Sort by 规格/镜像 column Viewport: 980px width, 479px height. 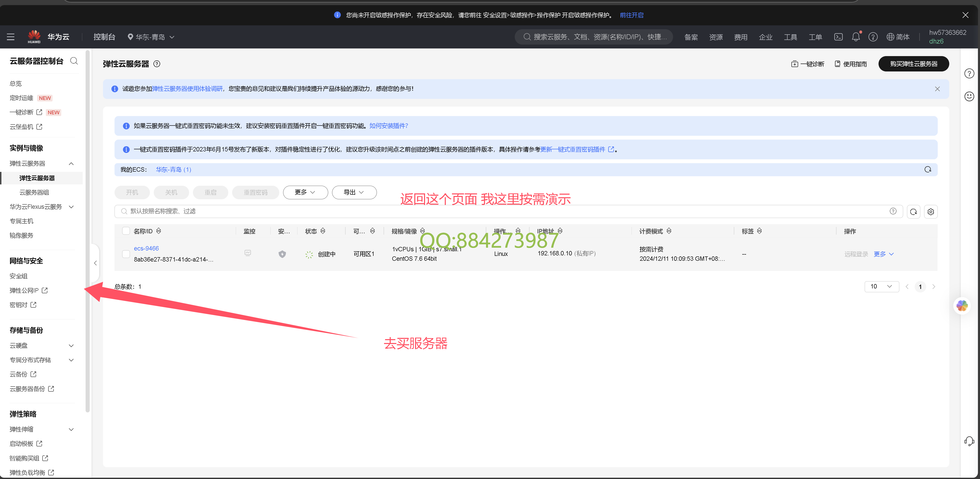point(422,231)
